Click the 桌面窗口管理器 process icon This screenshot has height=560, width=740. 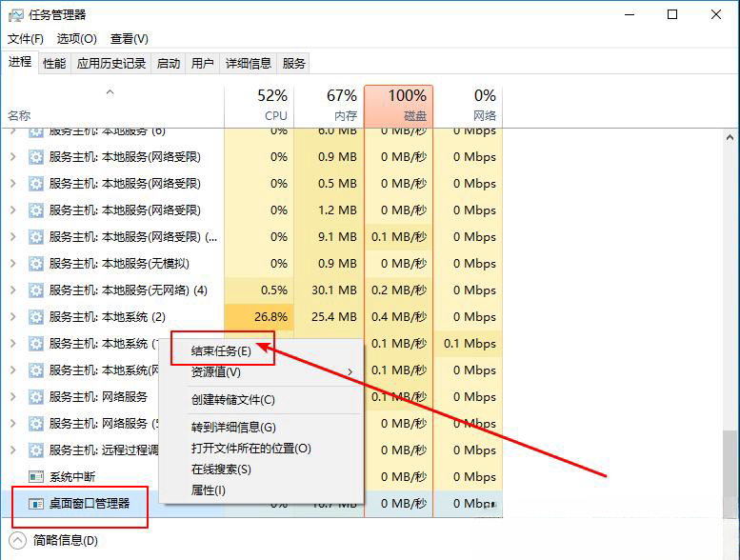coord(36,504)
